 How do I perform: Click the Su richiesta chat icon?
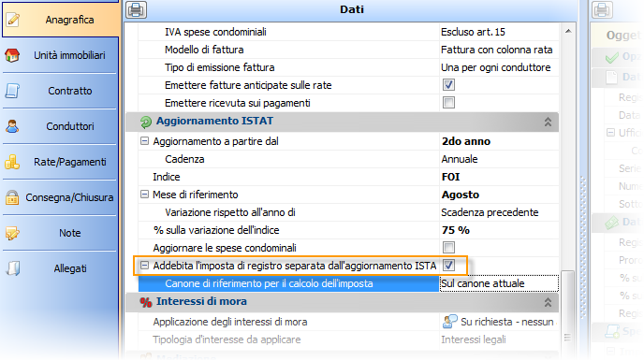click(x=449, y=322)
